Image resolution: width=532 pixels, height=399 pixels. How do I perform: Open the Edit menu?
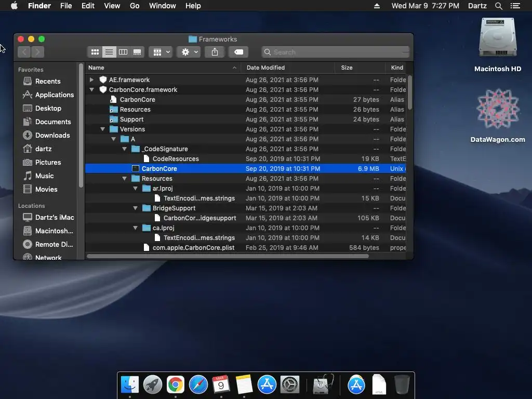[x=88, y=6]
